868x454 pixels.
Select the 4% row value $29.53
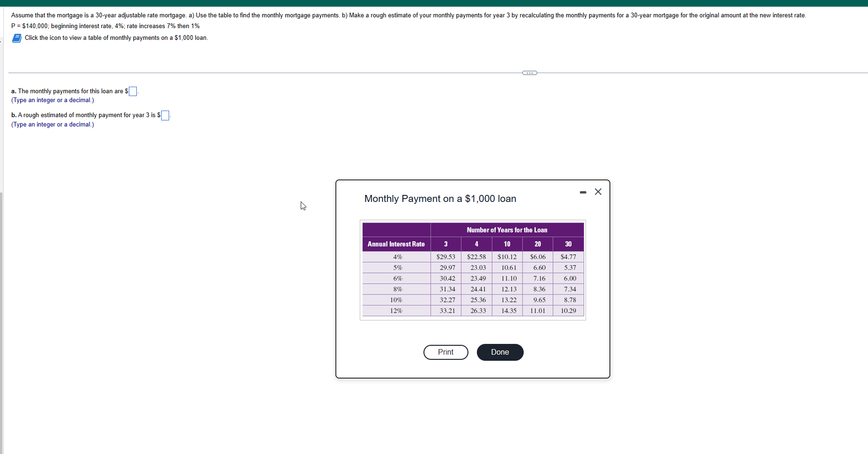[x=445, y=257]
